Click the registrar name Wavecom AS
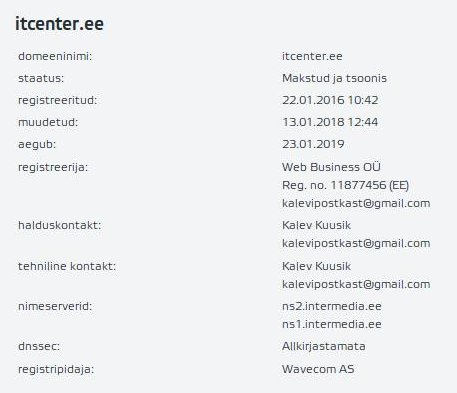This screenshot has width=457, height=393. (318, 369)
